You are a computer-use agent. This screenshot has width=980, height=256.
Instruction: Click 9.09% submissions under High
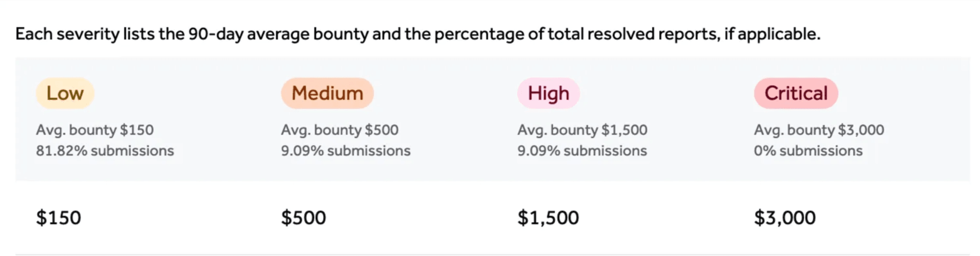click(582, 151)
